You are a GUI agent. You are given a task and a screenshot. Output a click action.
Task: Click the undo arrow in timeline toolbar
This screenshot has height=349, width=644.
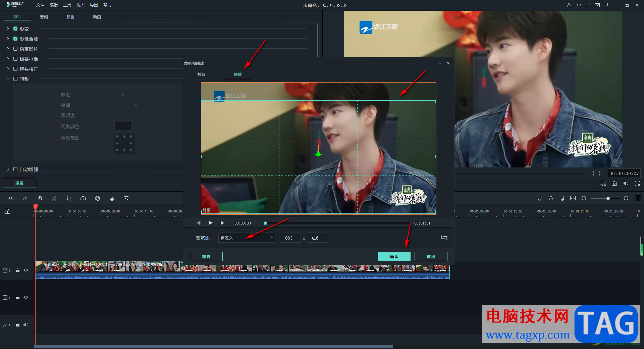[11, 198]
